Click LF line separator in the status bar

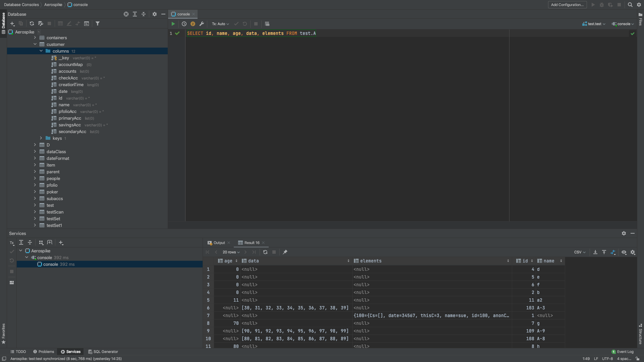pyautogui.click(x=596, y=359)
